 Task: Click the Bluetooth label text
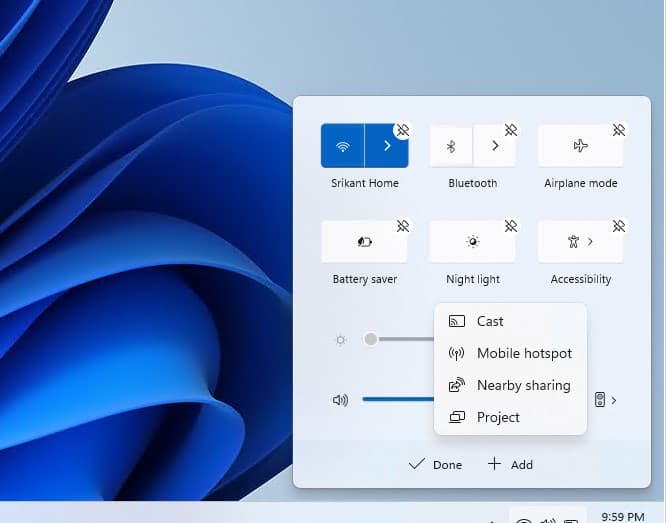coord(473,183)
